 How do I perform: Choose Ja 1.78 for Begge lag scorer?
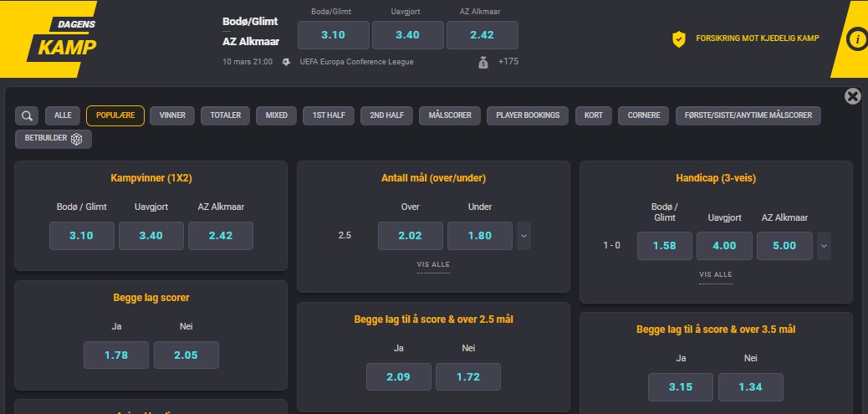coord(116,355)
